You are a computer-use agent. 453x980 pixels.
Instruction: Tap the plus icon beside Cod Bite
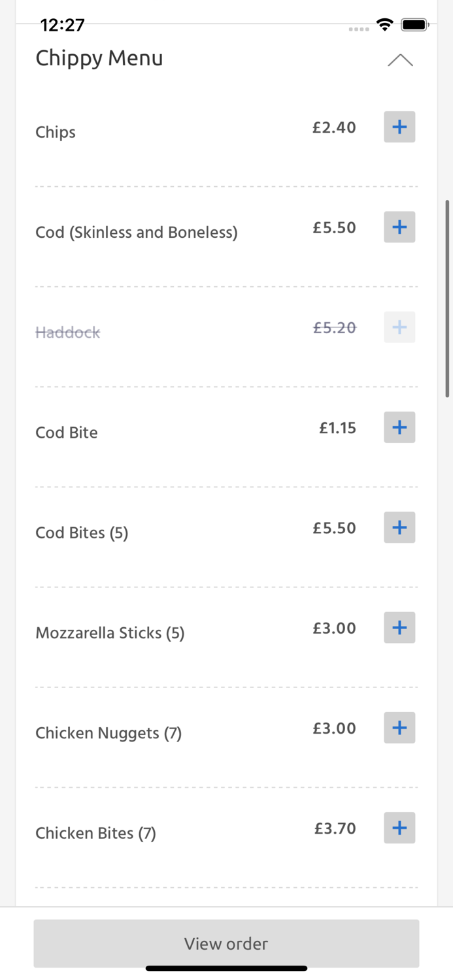click(399, 427)
